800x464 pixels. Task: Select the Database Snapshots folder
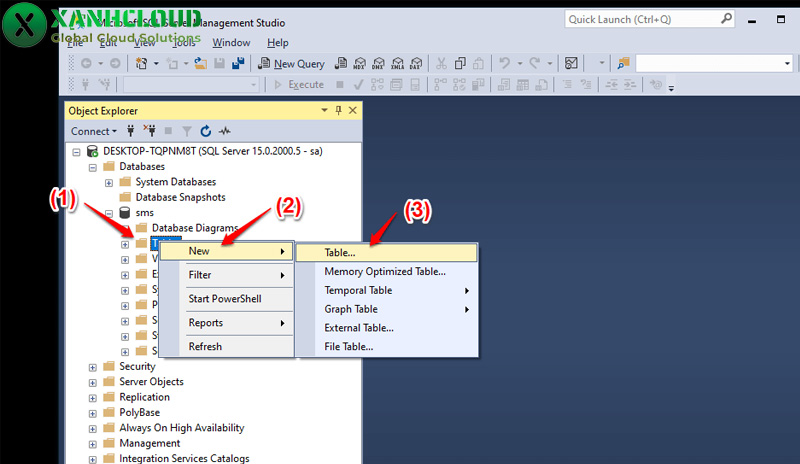(x=180, y=197)
